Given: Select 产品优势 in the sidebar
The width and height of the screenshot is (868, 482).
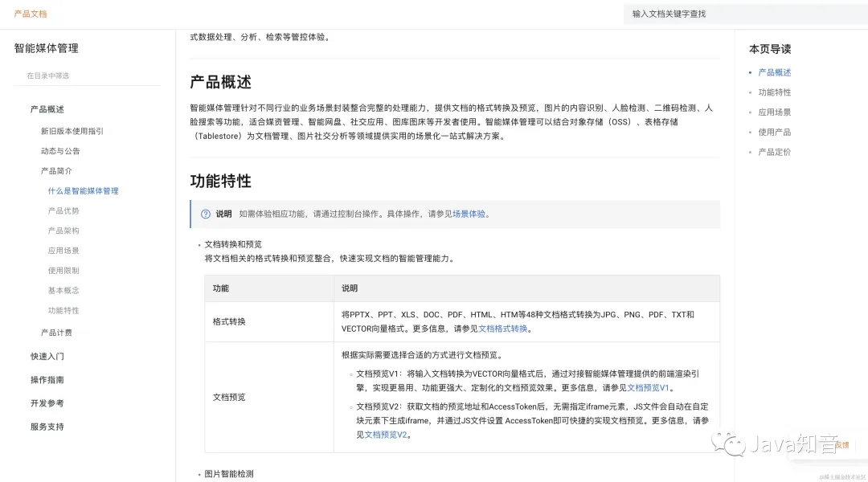Looking at the screenshot, I should coord(64,210).
